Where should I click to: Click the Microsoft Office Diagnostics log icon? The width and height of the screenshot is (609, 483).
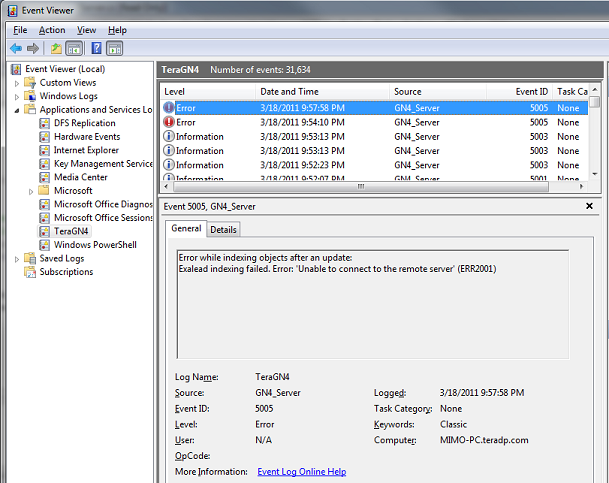(44, 205)
